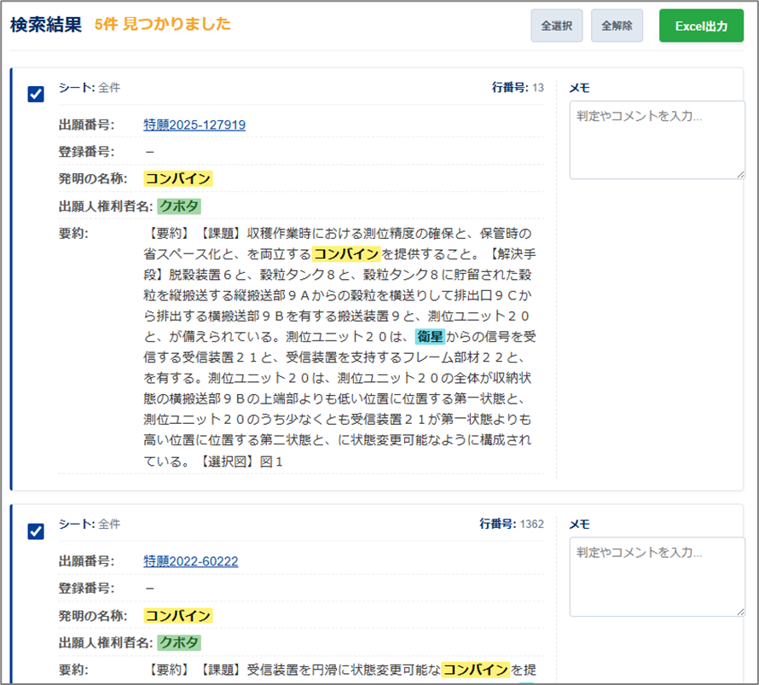This screenshot has height=685, width=759.
Task: Focus the memo field for 特願2025-127919
Action: click(657, 140)
